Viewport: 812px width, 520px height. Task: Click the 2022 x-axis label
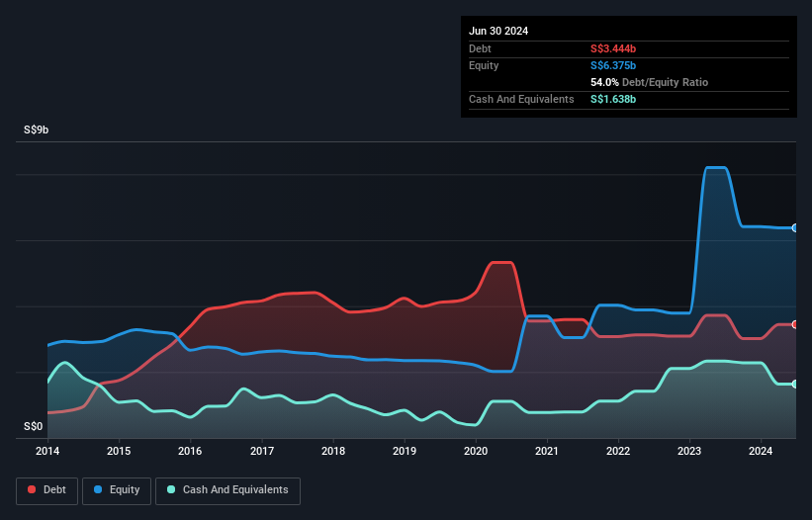pos(618,451)
